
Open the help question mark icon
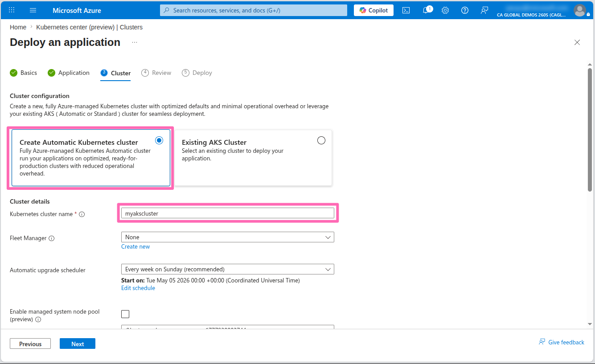point(465,10)
